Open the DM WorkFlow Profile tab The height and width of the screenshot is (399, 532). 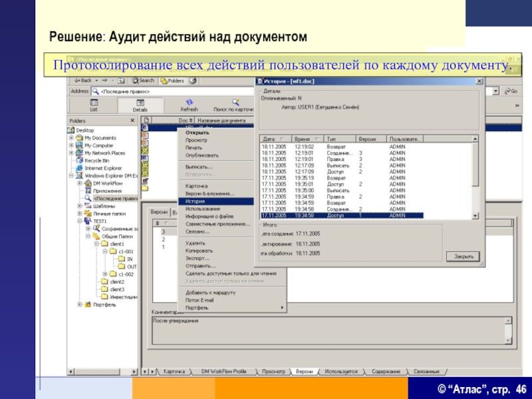223,371
